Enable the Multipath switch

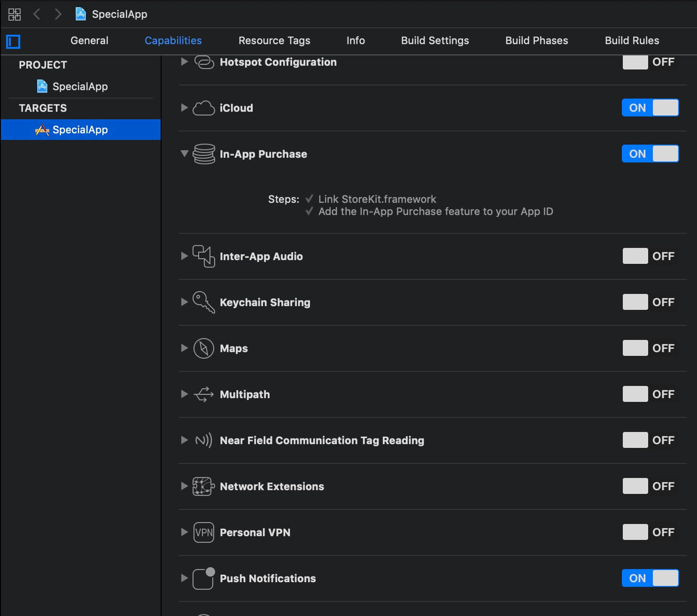click(650, 394)
